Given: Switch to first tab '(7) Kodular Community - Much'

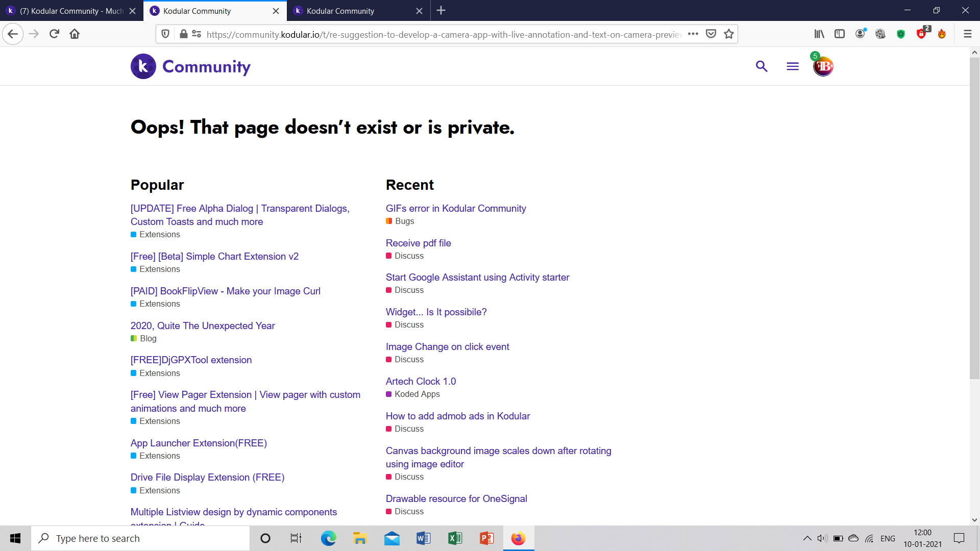Looking at the screenshot, I should [x=72, y=11].
